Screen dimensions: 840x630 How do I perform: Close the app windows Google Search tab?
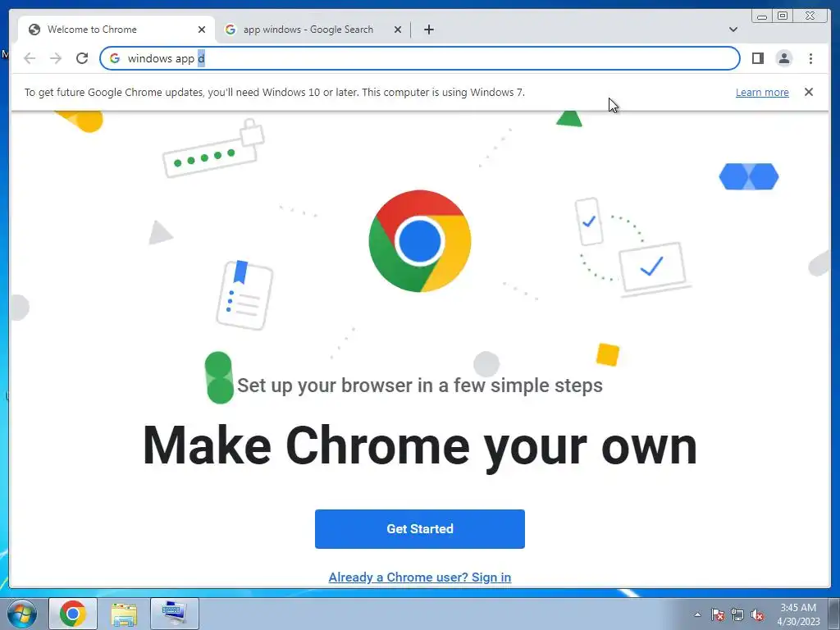[398, 30]
